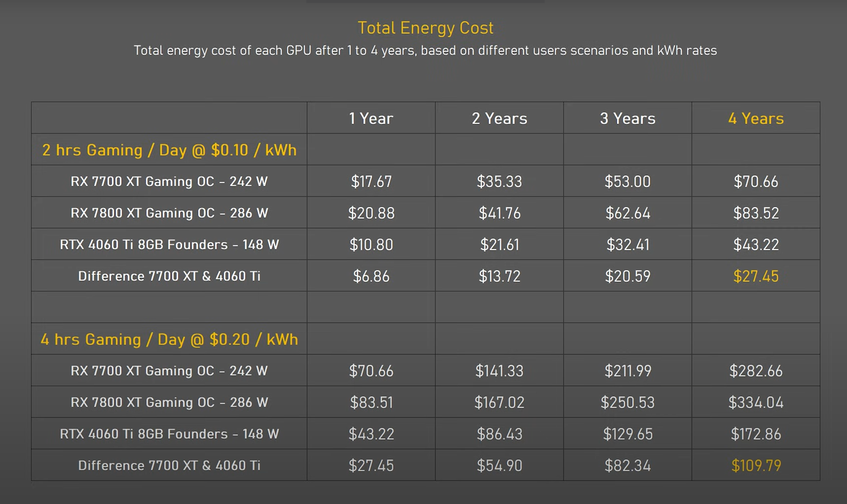Click the $32.41 cell
Viewport: 847px width, 504px height.
(x=627, y=245)
